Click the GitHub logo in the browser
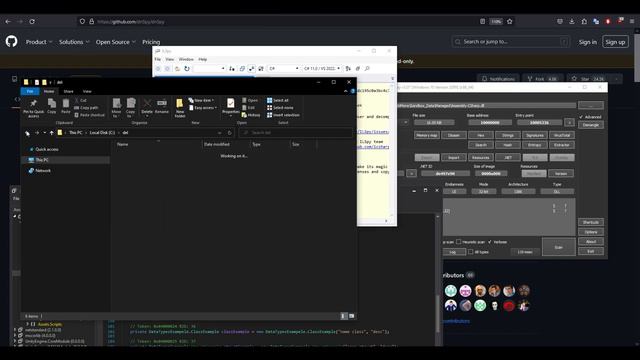 pyautogui.click(x=11, y=41)
